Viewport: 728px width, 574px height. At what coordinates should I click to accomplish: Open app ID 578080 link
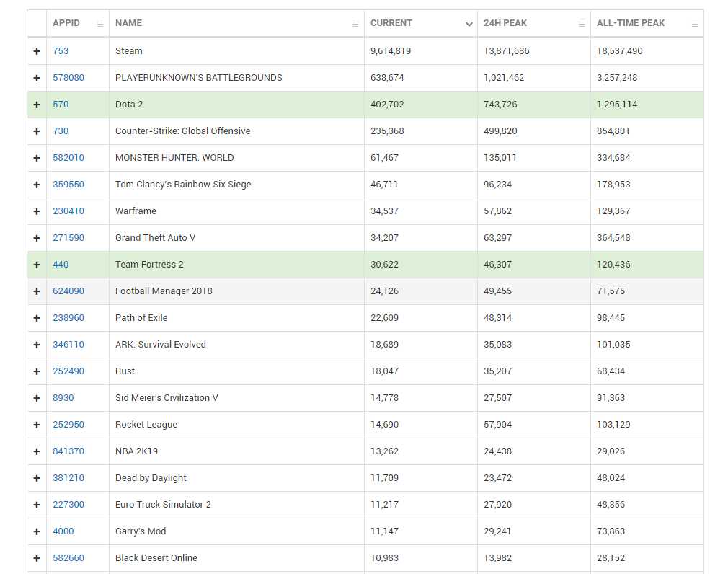(68, 78)
